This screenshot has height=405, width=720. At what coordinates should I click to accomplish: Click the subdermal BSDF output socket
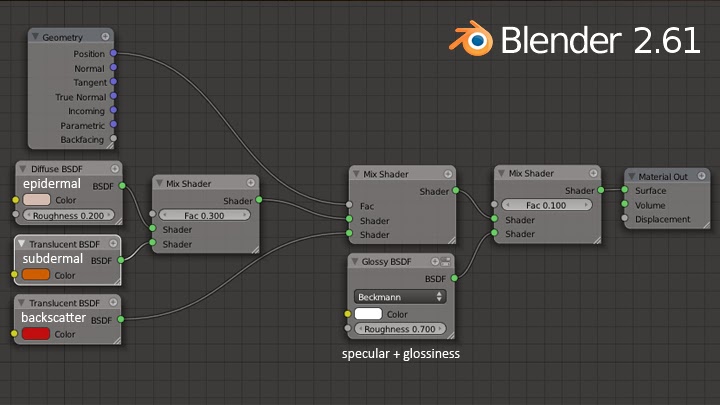(121, 260)
